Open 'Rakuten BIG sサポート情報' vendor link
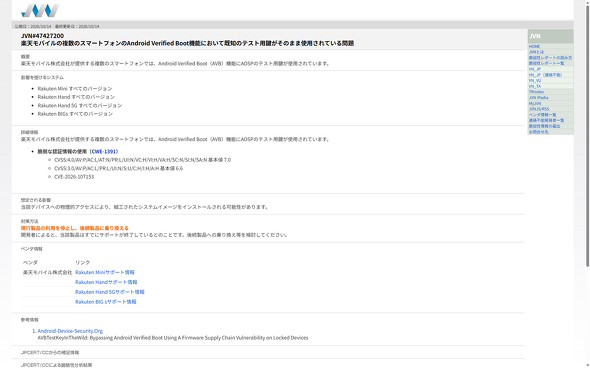This screenshot has width=590, height=368. point(106,301)
